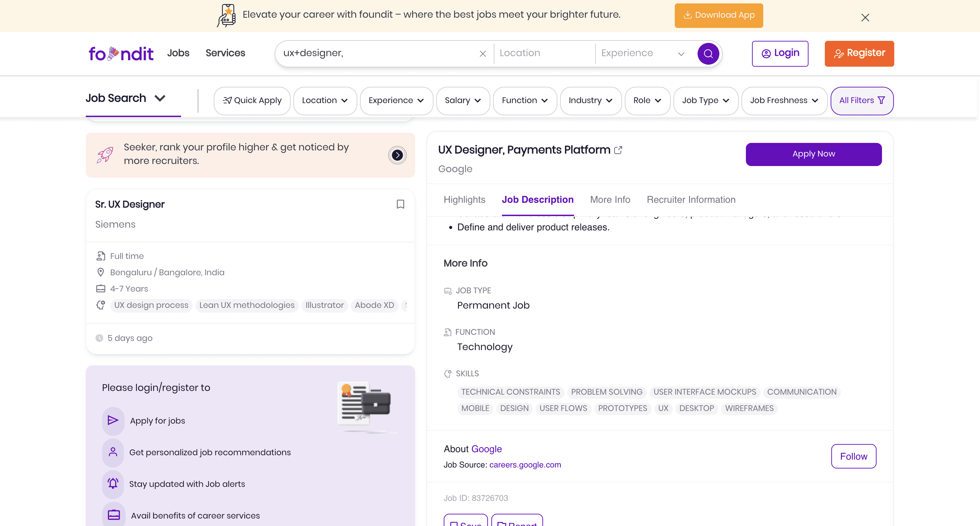Open the Recruiter Information tab

[x=691, y=200]
